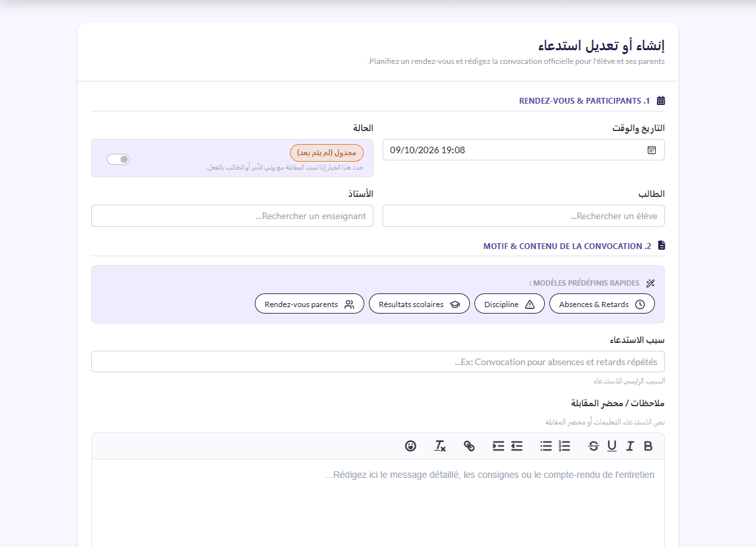
Task: Click the 'التاريخ والوقت' field label
Action: click(x=638, y=128)
